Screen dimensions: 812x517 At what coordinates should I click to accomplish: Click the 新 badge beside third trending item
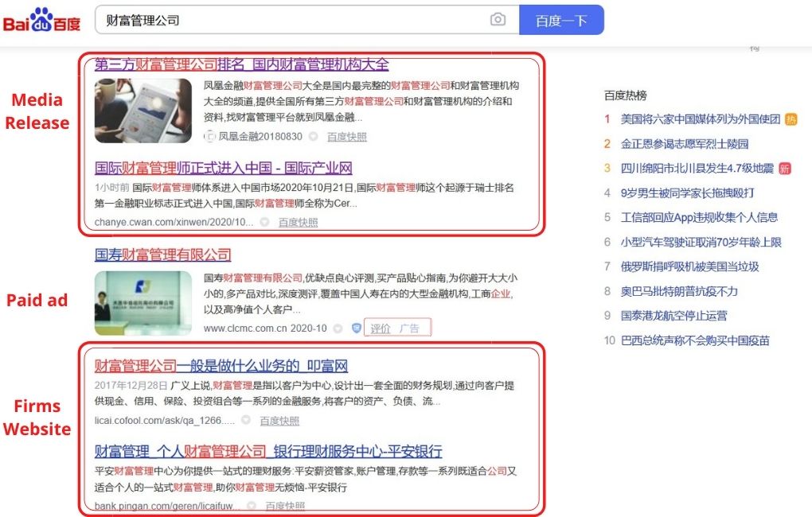coord(784,169)
